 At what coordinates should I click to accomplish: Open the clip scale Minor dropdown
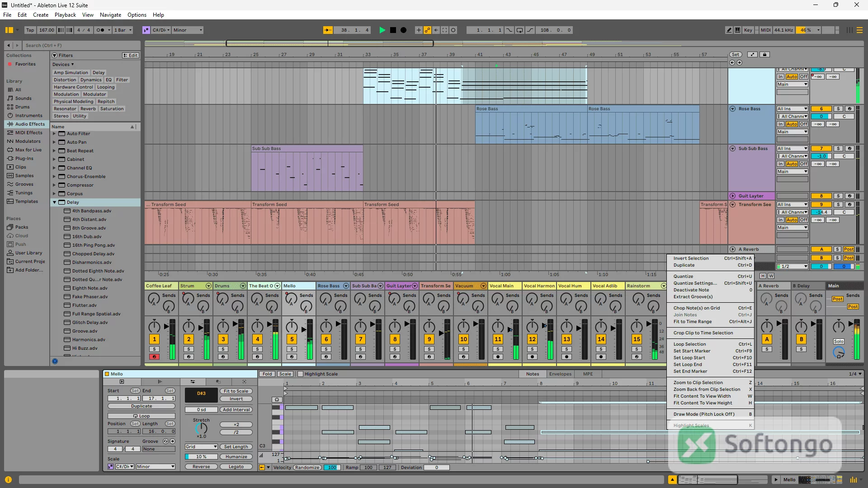(x=155, y=467)
